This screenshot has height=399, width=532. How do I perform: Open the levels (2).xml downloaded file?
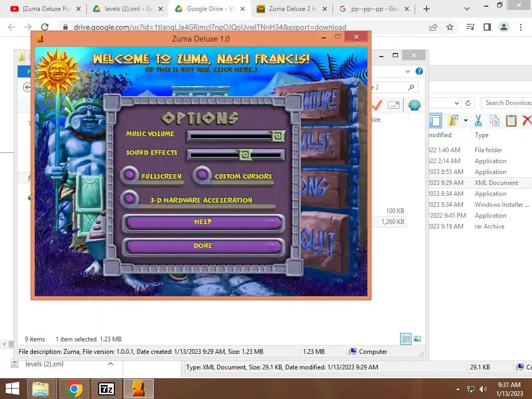pos(44,364)
